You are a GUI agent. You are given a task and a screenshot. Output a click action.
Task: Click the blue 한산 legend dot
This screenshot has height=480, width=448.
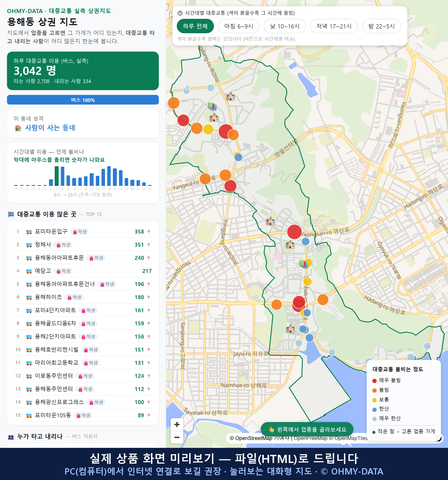coord(374,410)
